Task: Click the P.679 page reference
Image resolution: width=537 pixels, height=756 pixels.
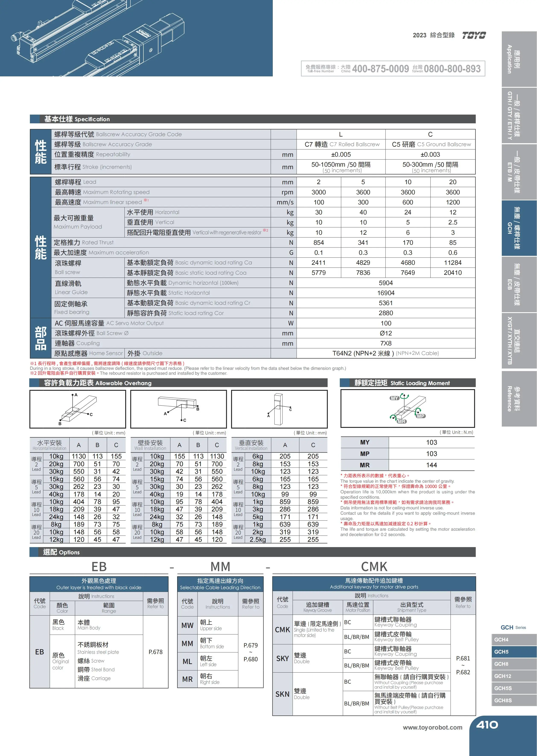Action: point(251,645)
